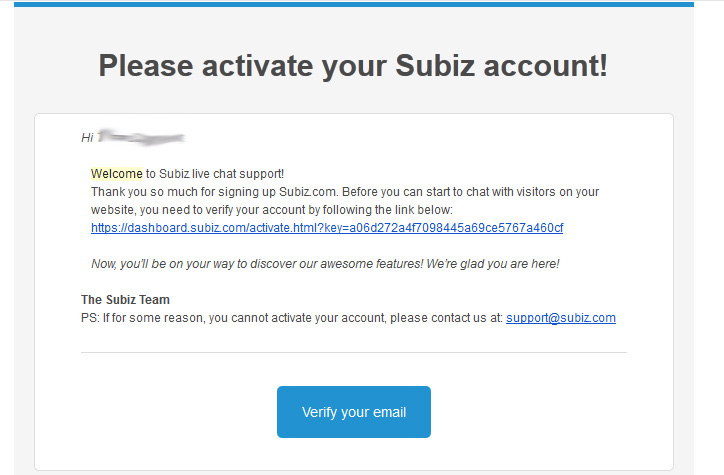Click the Verify your email button

click(x=354, y=412)
